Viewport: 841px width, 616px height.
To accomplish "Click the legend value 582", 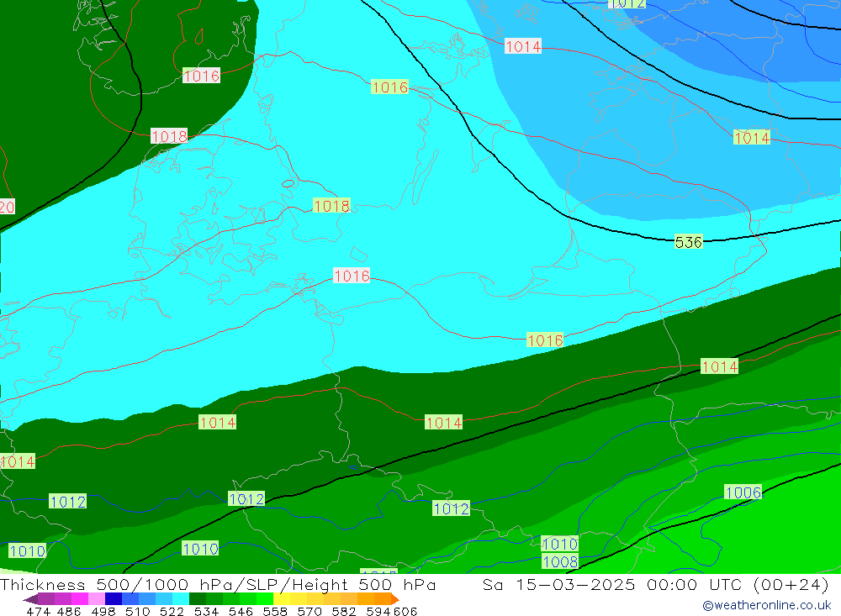I will pos(343,611).
